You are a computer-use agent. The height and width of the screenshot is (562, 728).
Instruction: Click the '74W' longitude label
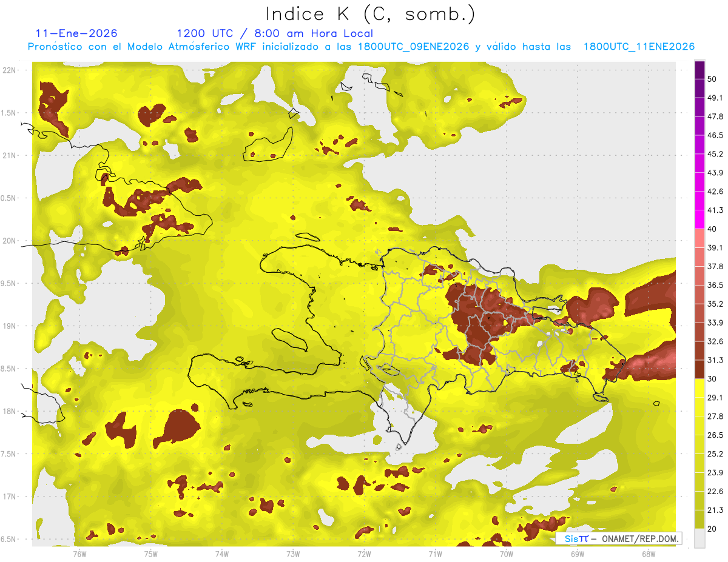coord(221,554)
